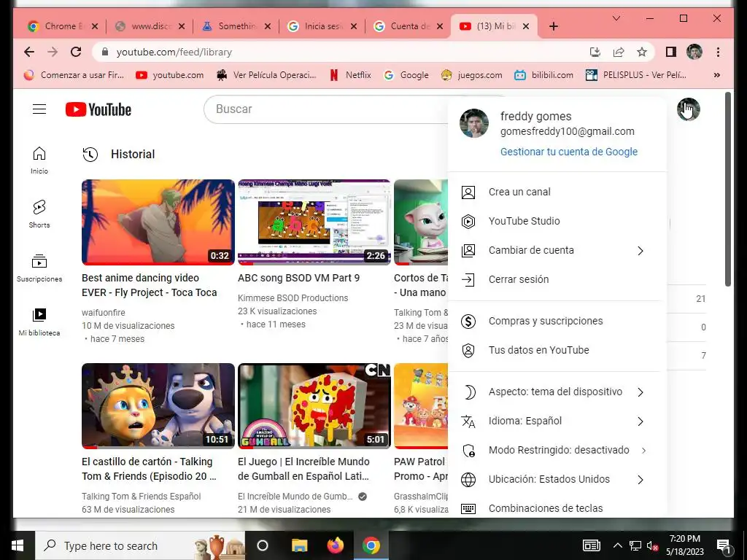747x560 pixels.
Task: Click the YouTube logo
Action: tap(98, 109)
